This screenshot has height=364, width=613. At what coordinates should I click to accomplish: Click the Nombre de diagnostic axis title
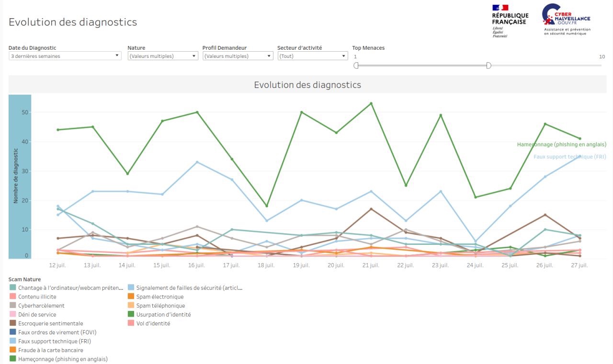coord(16,176)
